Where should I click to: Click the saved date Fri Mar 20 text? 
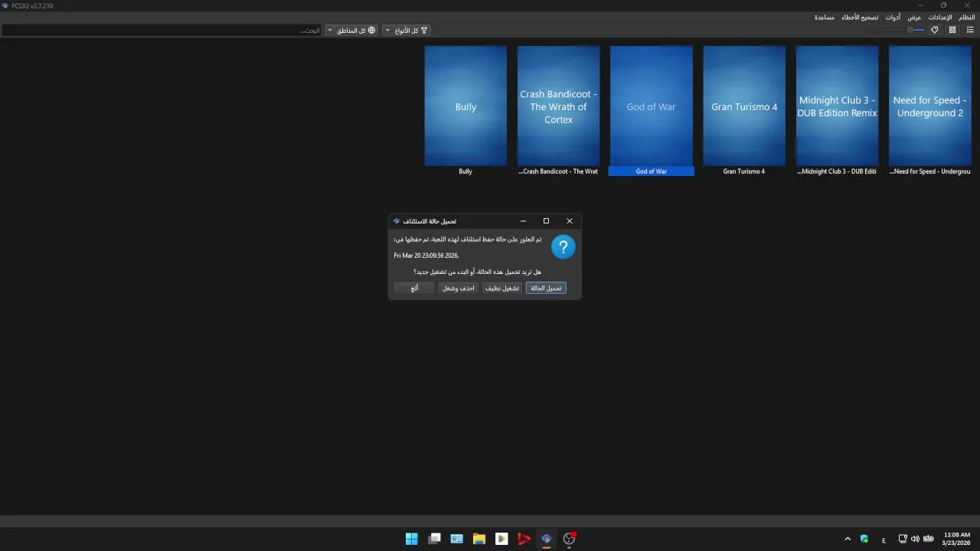point(426,256)
